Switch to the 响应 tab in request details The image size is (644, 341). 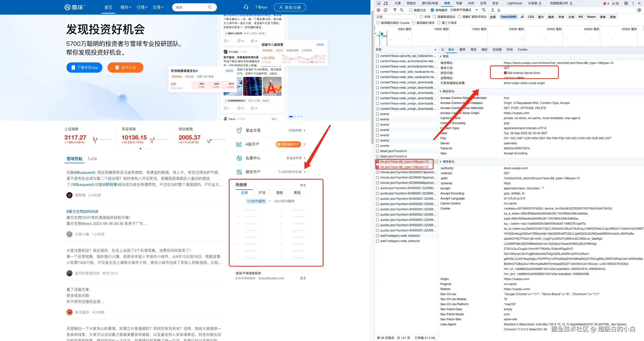484,50
